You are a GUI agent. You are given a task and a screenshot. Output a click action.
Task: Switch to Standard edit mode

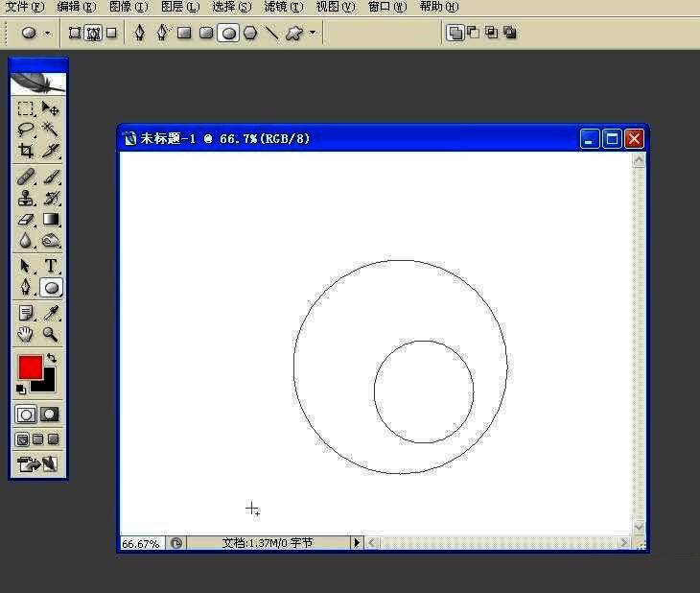pyautogui.click(x=26, y=415)
